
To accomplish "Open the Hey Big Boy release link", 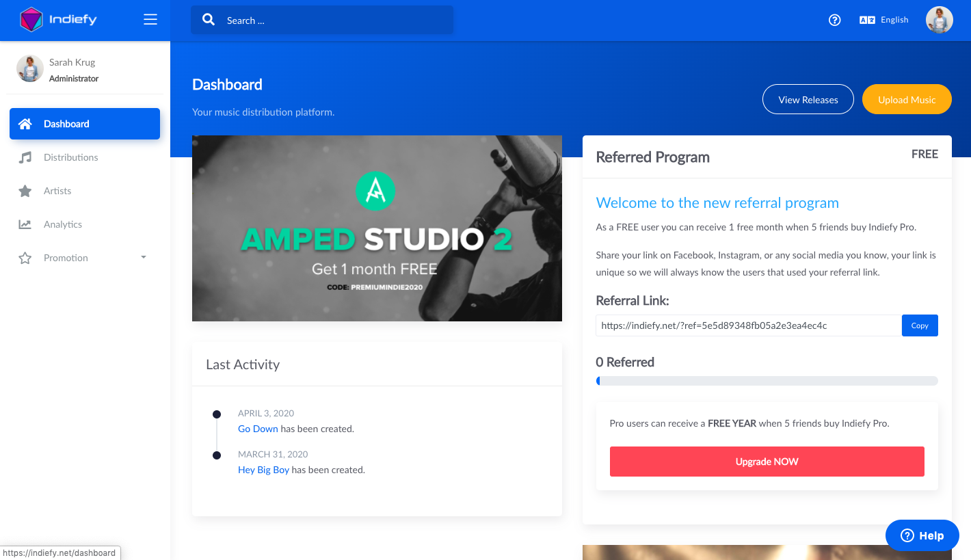I will [x=263, y=470].
